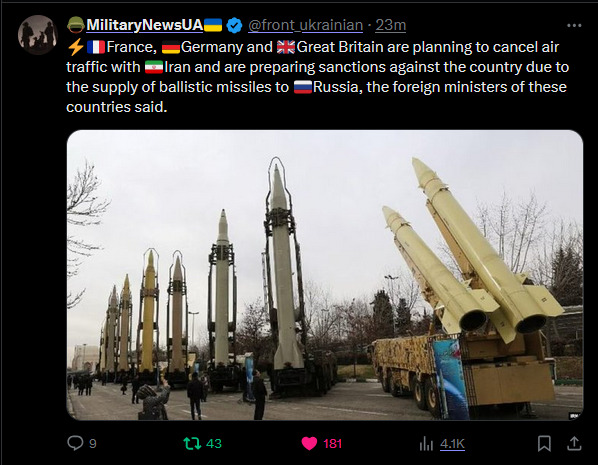Click the green retweet arrows icon

point(192,443)
